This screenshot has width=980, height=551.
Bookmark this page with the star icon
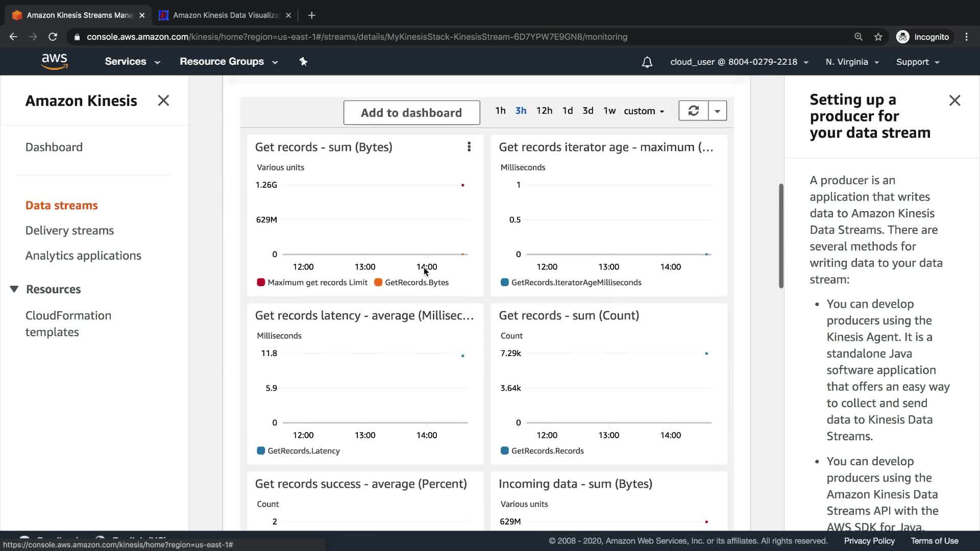pyautogui.click(x=878, y=37)
